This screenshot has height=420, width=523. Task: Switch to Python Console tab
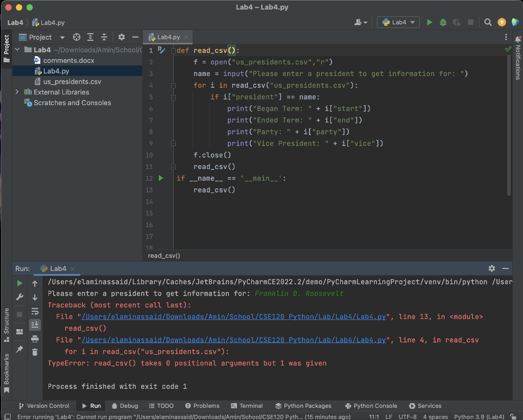point(371,406)
